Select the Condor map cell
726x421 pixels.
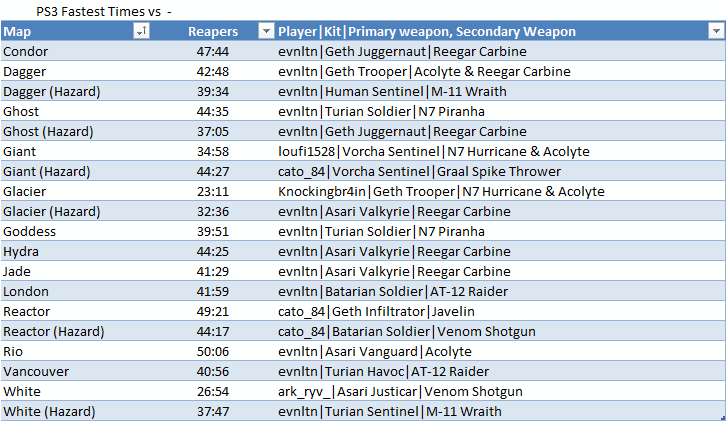click(x=76, y=51)
